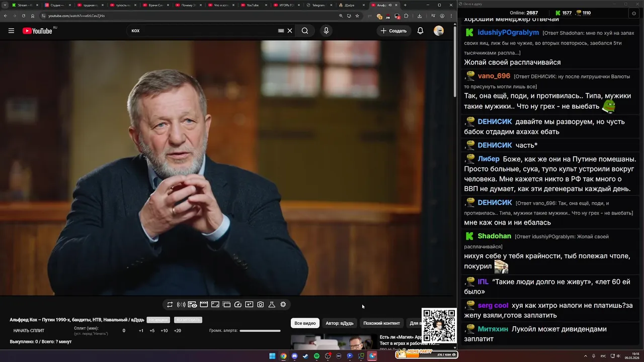Clear the search box with the X icon
The height and width of the screenshot is (362, 644).
coord(290,31)
